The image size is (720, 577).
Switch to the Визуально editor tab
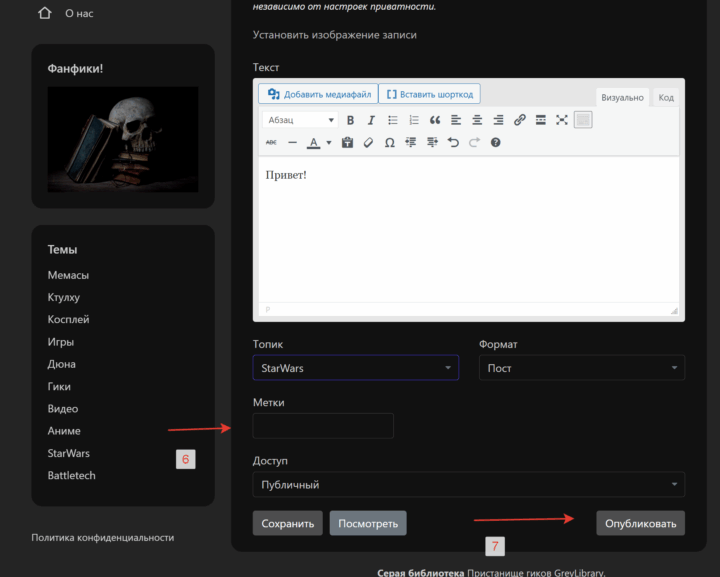tap(622, 97)
